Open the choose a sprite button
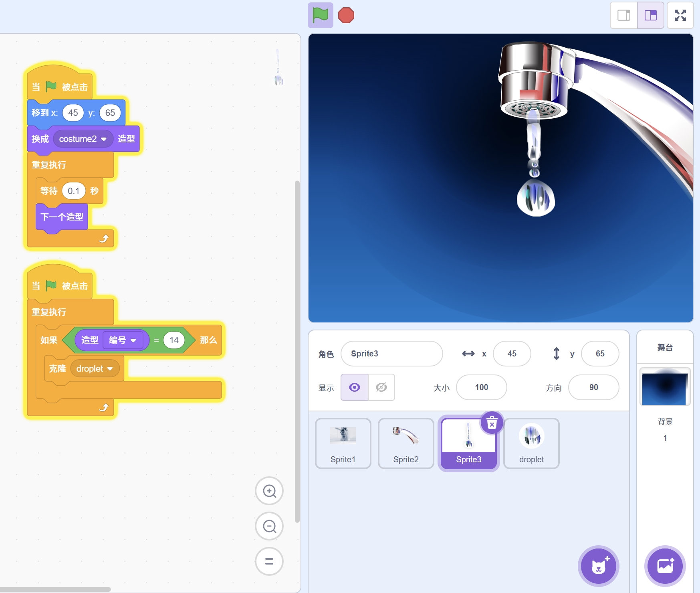This screenshot has height=593, width=700. pos(598,566)
